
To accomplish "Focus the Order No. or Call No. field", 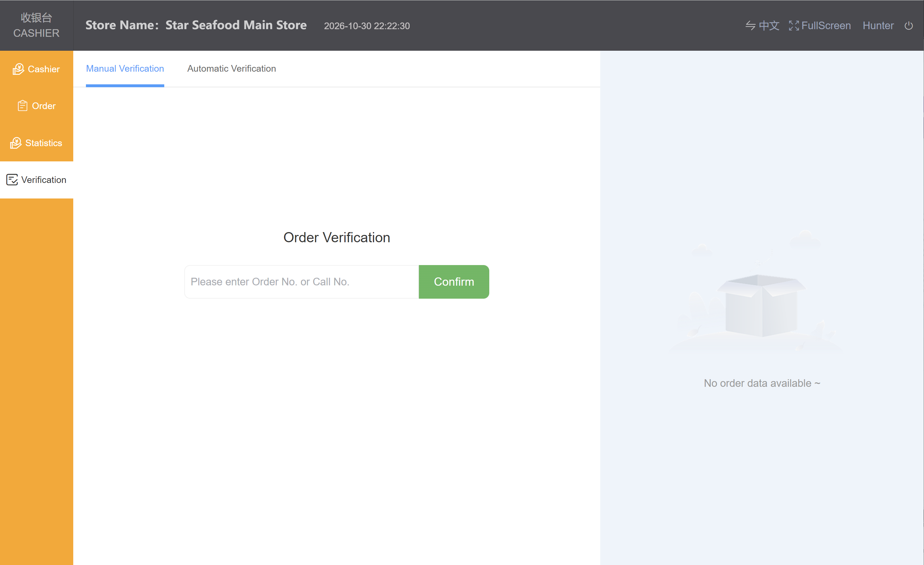I will tap(302, 282).
